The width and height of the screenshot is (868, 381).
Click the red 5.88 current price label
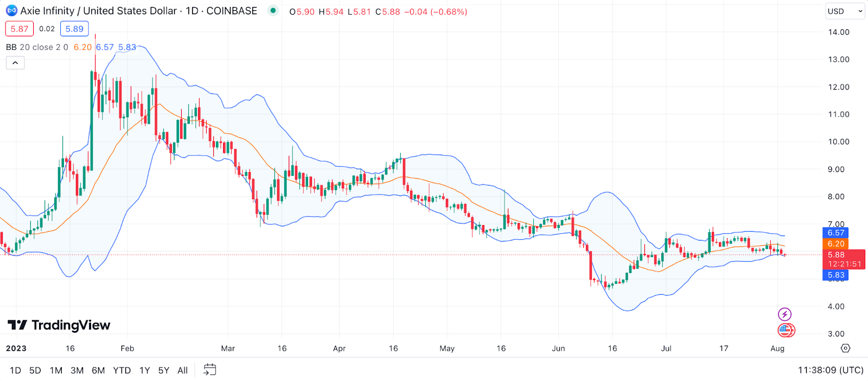pos(844,259)
